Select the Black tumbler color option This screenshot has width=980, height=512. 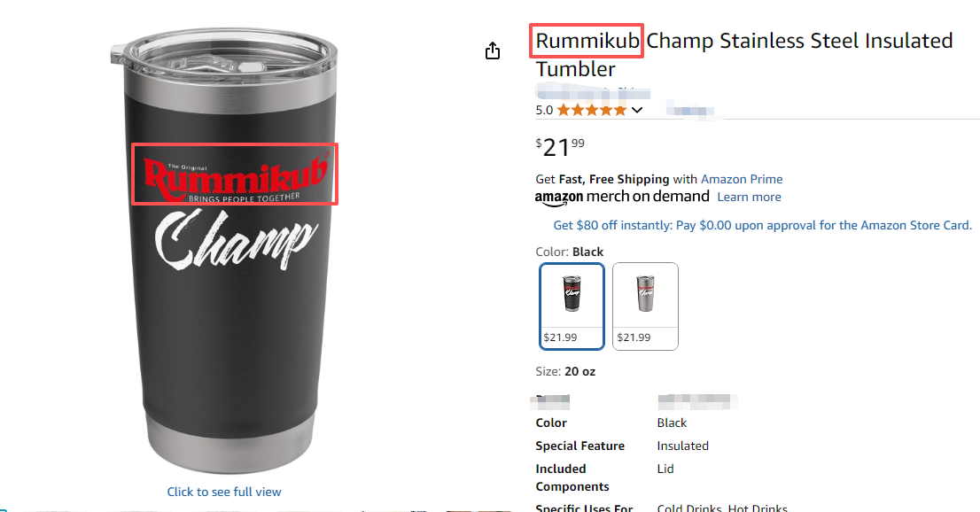(572, 306)
